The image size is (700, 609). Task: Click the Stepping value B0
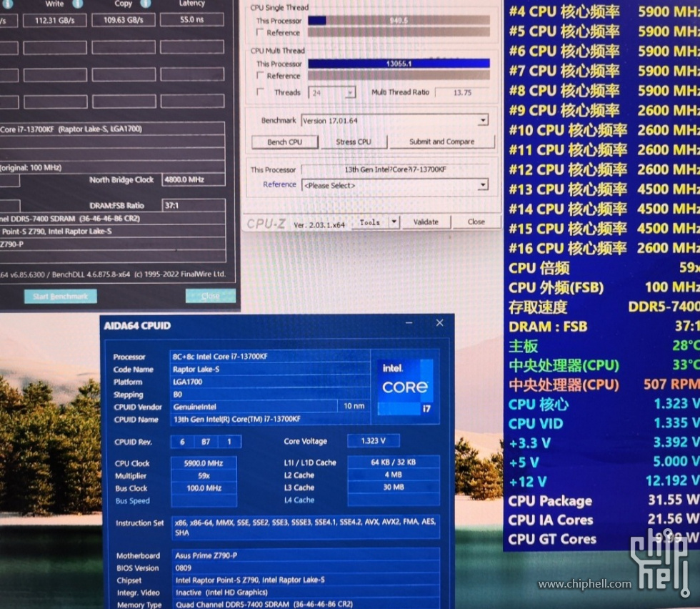point(270,395)
